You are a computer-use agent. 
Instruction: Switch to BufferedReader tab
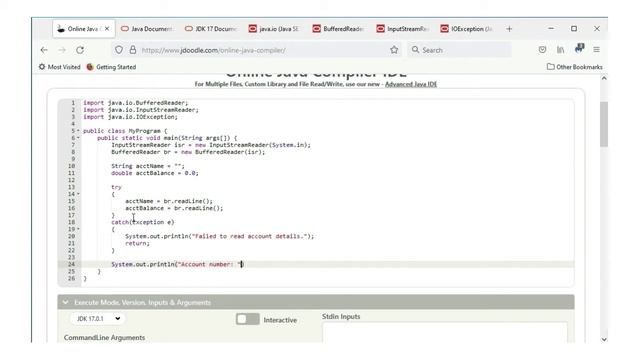(x=339, y=29)
